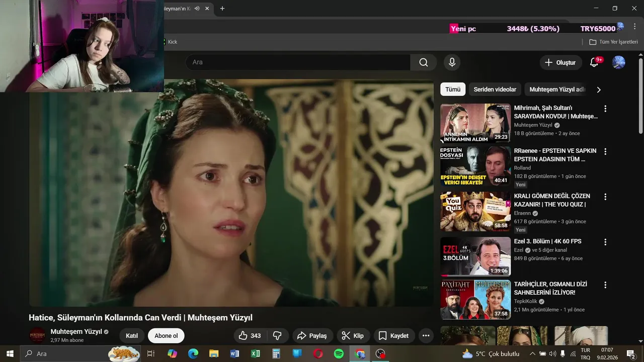Screen dimensions: 644x362
Task: Open weather widget 5°C Çok bulutlu
Action: tap(491, 353)
